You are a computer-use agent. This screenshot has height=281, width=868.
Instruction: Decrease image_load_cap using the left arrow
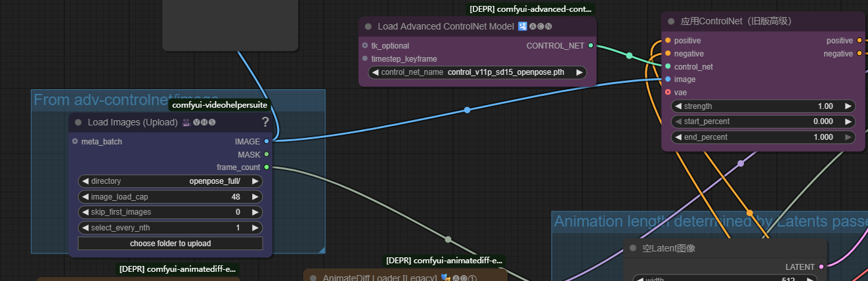[x=85, y=197]
